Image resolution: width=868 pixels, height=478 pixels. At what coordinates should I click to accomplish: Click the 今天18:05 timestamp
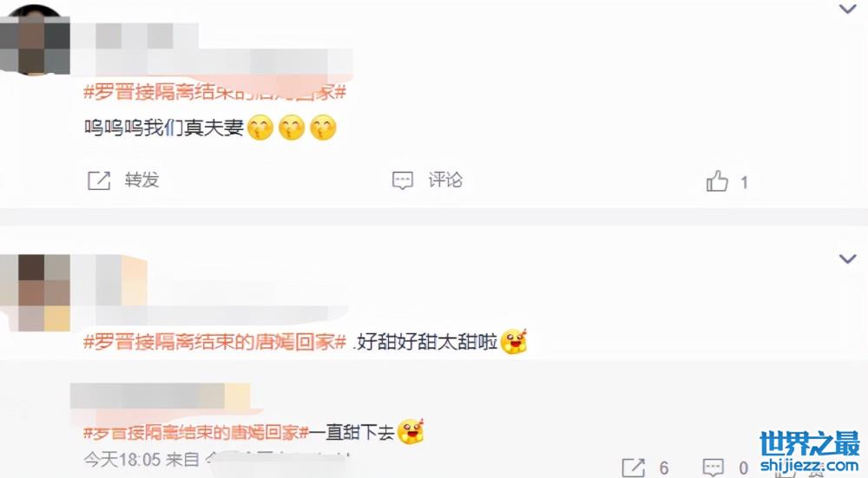coord(122,459)
